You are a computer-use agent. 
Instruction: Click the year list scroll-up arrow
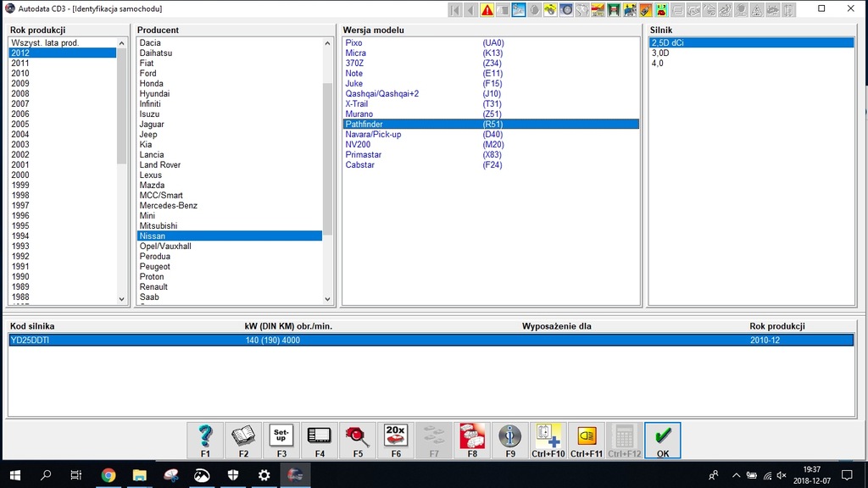122,42
